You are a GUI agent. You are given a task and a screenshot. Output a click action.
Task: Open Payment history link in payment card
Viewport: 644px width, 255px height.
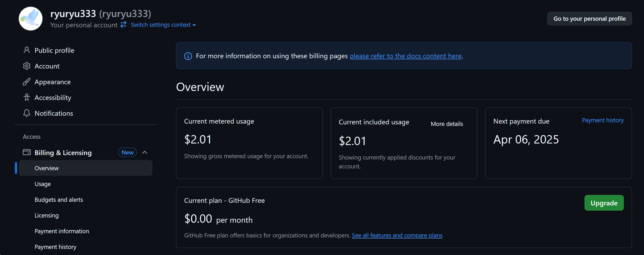point(603,120)
